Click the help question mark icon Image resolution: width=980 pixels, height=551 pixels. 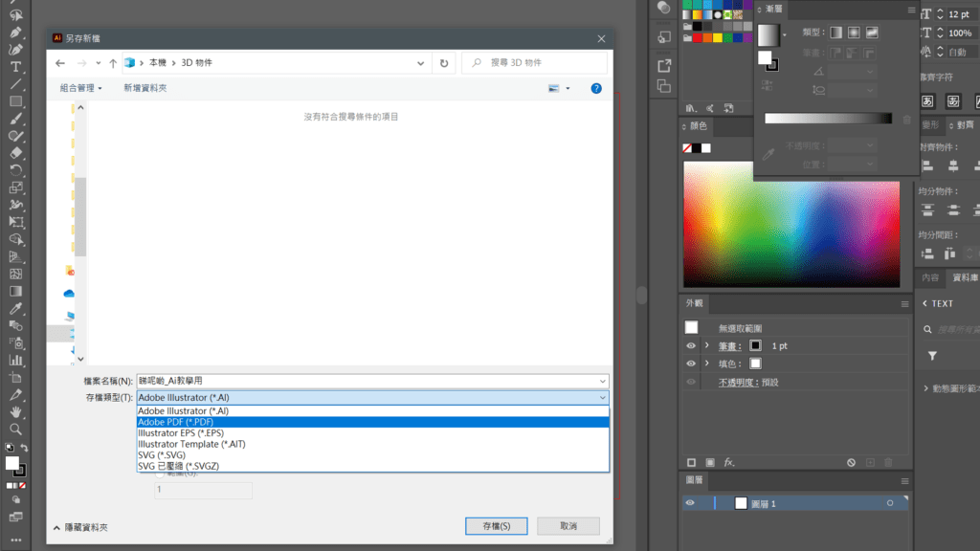[x=595, y=88]
